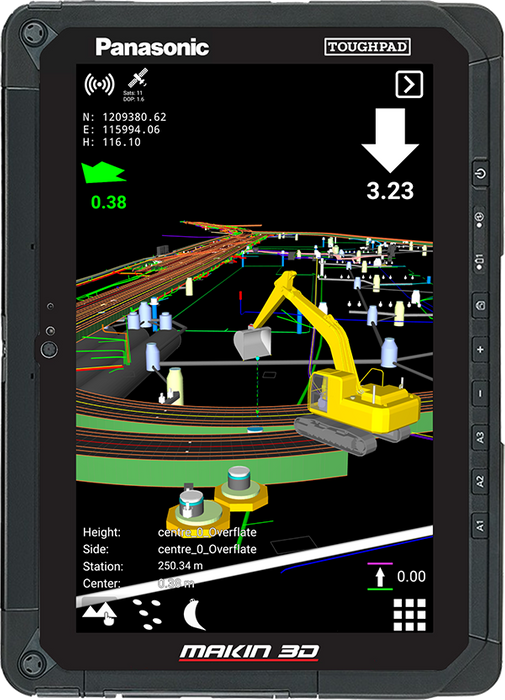The height and width of the screenshot is (700, 505).
Task: Click the A2 hardware button
Action: (x=480, y=482)
